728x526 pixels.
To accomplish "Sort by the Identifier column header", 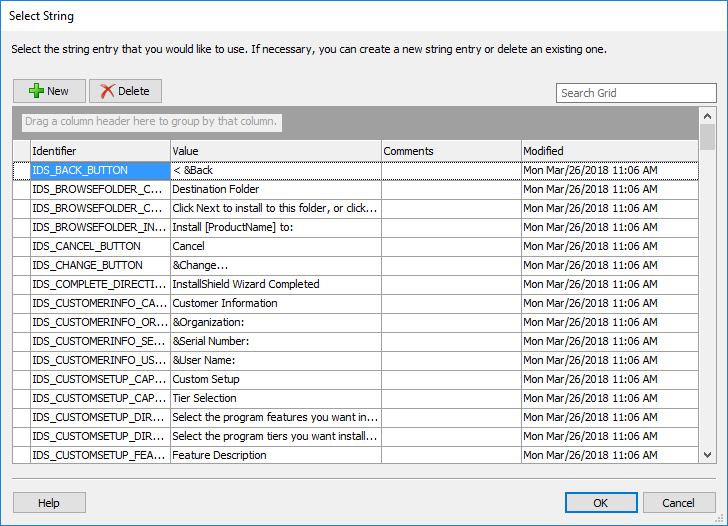I will [x=99, y=151].
